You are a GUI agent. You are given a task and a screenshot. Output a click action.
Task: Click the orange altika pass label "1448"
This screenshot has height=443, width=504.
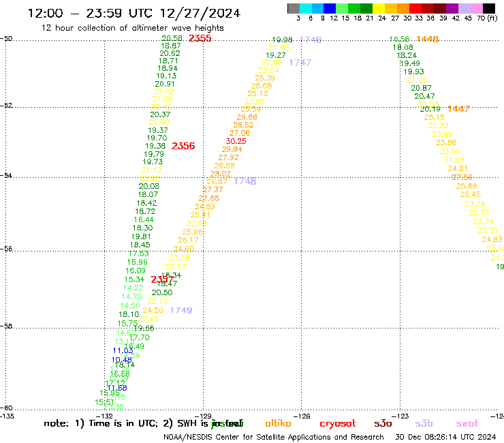(428, 39)
